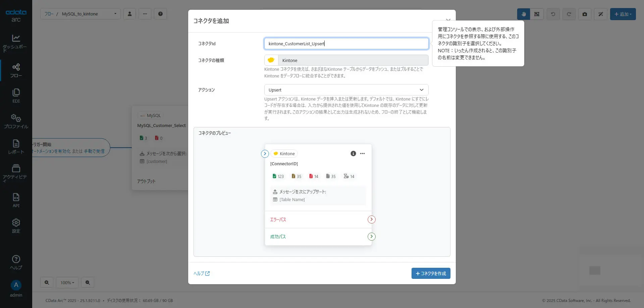Open the ellipsis menu on Kintone preview card
The height and width of the screenshot is (308, 644).
click(x=362, y=153)
